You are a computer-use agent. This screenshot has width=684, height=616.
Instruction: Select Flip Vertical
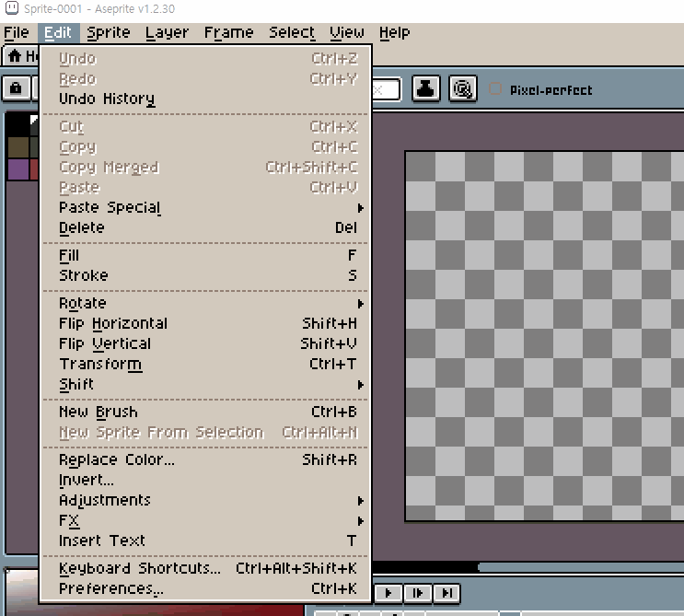[x=205, y=343]
